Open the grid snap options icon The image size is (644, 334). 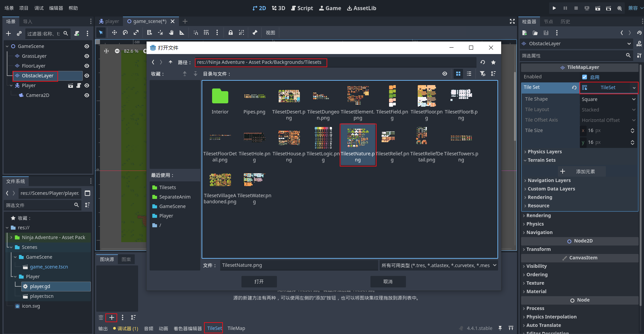[206, 32]
